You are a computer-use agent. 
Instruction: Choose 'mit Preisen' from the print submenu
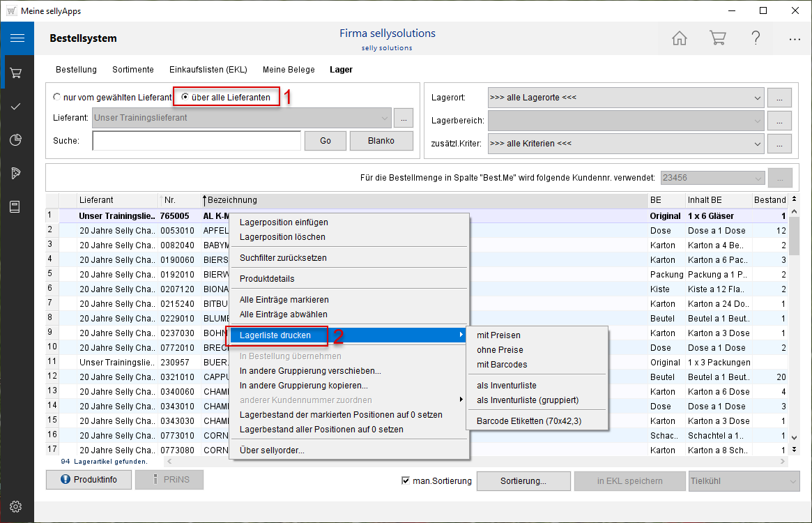click(498, 335)
